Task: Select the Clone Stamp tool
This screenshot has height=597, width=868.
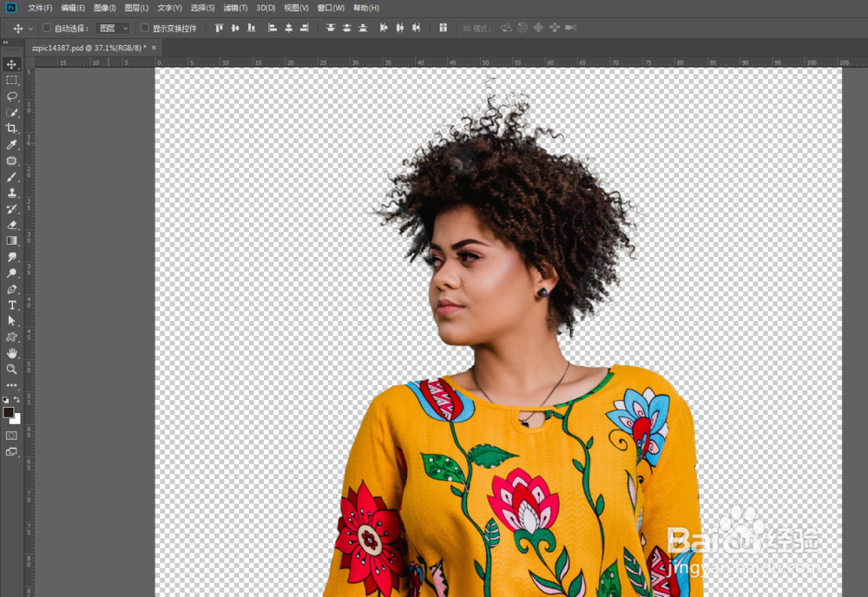Action: [11, 194]
